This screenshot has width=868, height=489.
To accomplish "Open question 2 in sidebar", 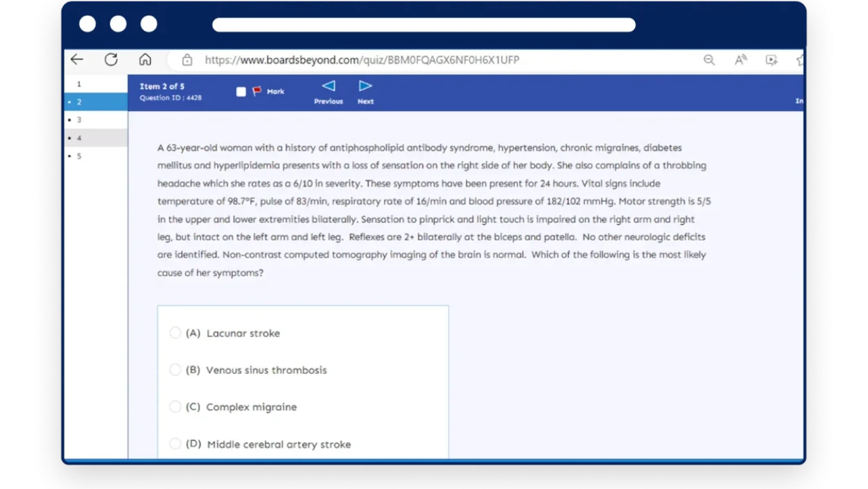I will [x=96, y=102].
